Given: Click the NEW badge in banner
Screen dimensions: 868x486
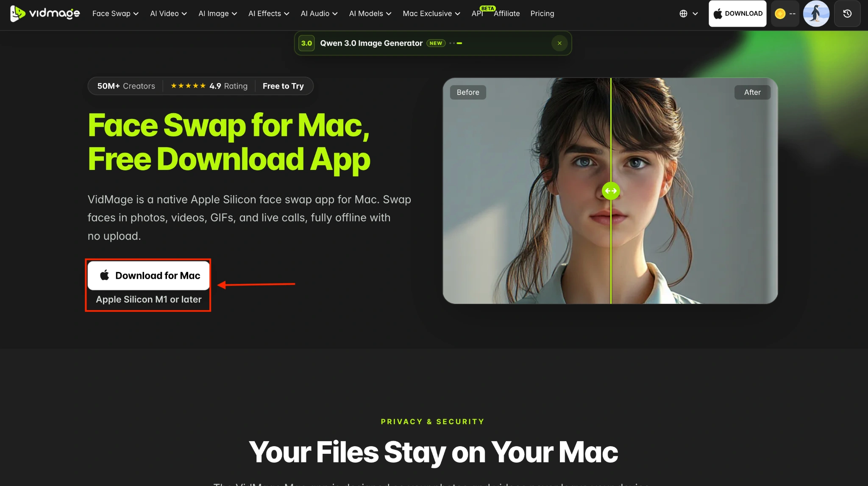Looking at the screenshot, I should click(436, 43).
